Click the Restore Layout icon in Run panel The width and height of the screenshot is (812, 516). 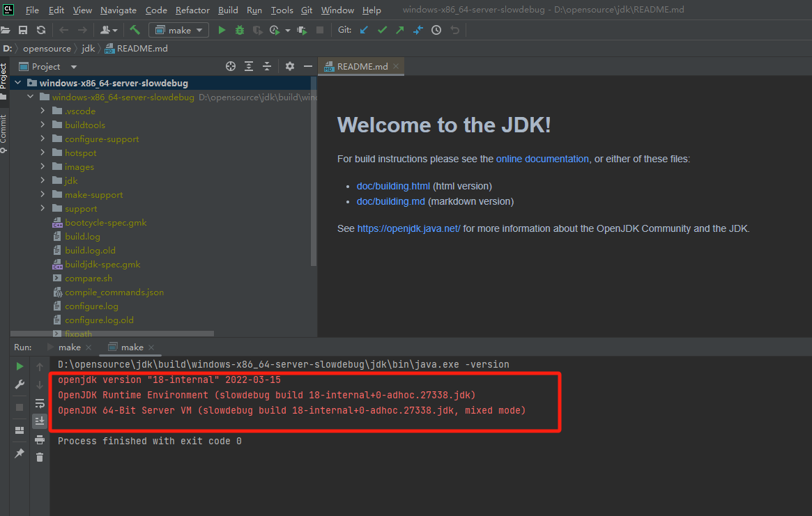tap(20, 430)
